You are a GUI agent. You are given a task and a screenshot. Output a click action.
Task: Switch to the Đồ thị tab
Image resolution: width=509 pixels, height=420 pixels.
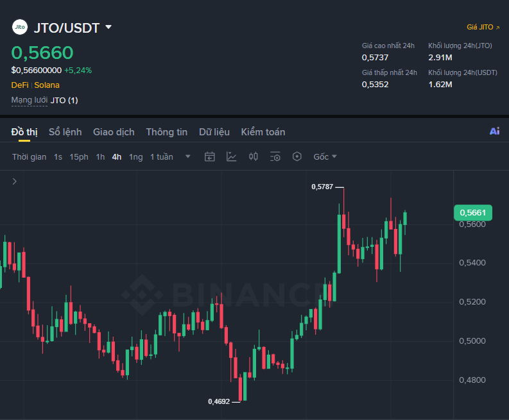24,132
